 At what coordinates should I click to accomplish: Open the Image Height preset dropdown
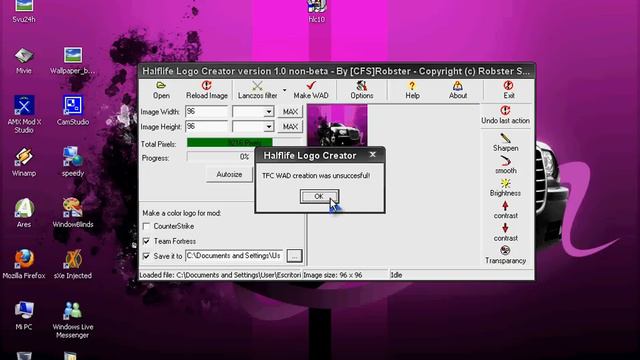(x=269, y=127)
